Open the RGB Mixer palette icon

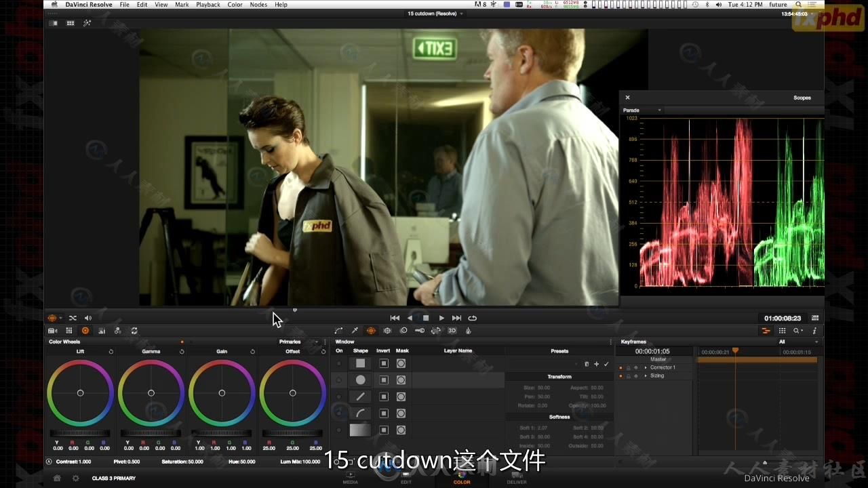point(102,331)
